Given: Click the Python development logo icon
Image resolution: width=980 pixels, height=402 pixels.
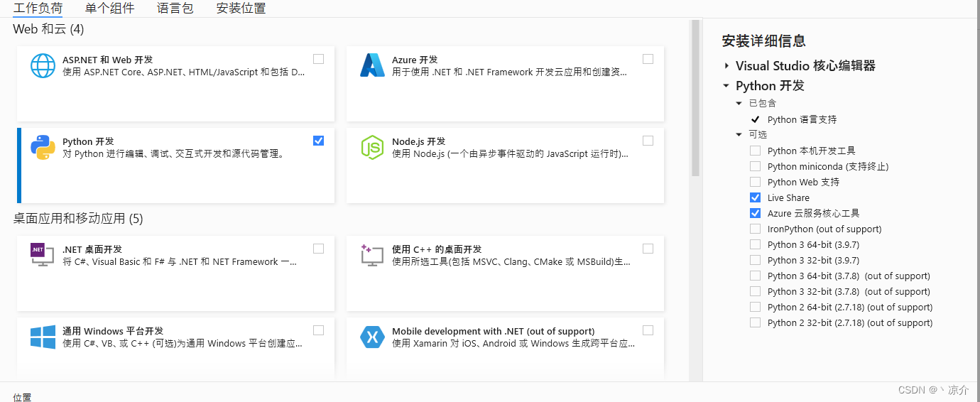Looking at the screenshot, I should coord(43,147).
